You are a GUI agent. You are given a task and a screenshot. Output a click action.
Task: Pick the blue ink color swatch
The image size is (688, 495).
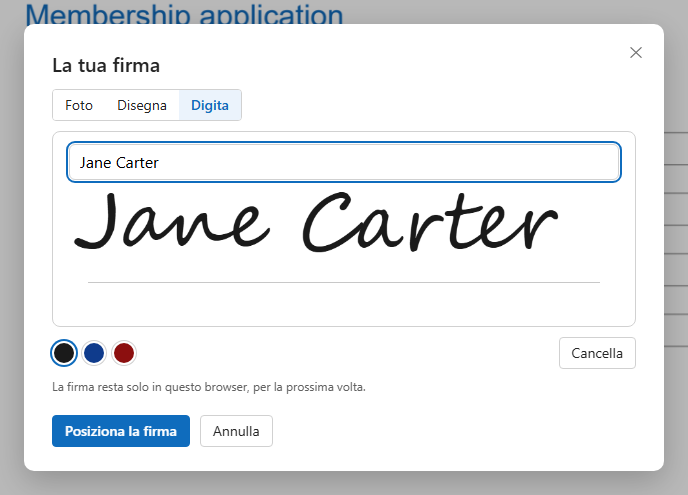pos(94,353)
